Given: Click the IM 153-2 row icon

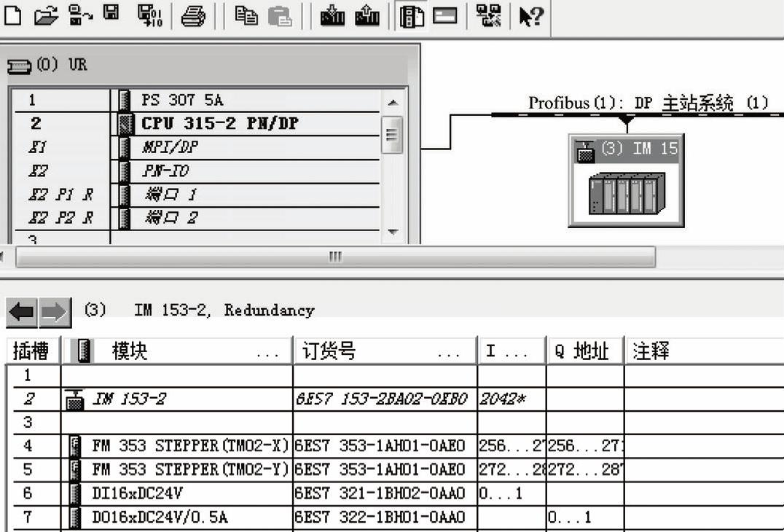Looking at the screenshot, I should [74, 399].
